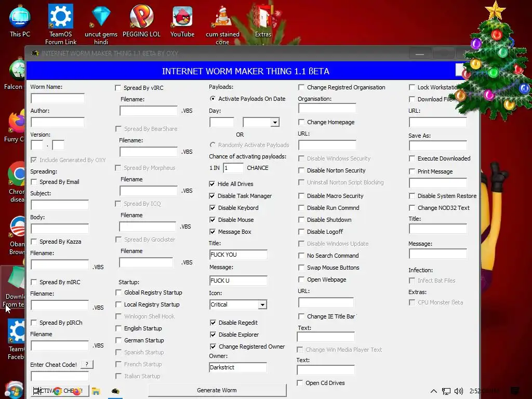The image size is (532, 399).
Task: Show hidden tray icons chevron
Action: tap(434, 391)
